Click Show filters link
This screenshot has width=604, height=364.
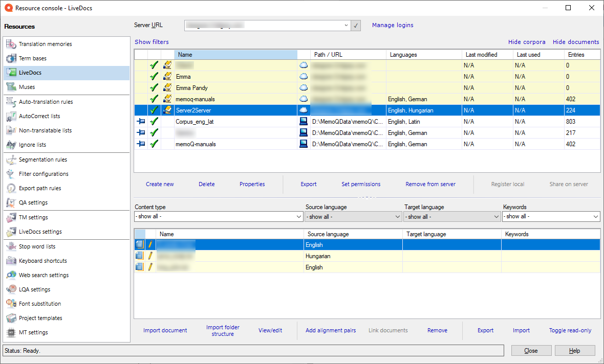(152, 42)
